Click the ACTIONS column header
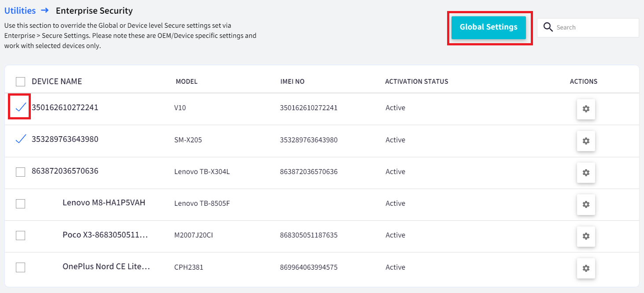 coord(584,82)
